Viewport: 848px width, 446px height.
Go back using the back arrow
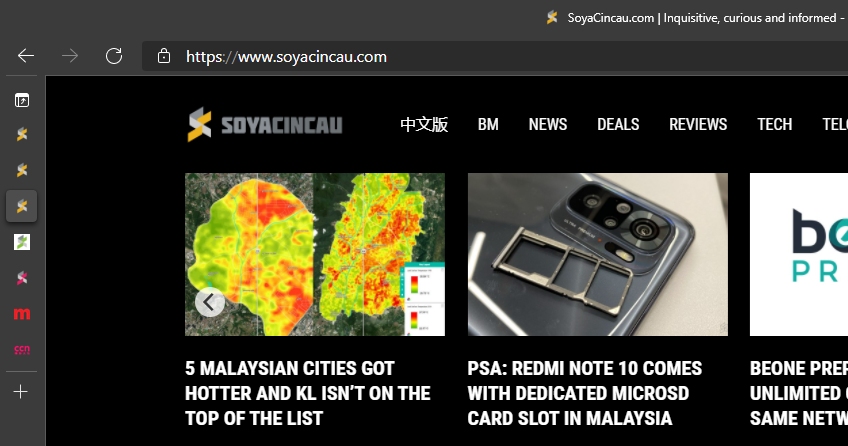click(x=25, y=56)
